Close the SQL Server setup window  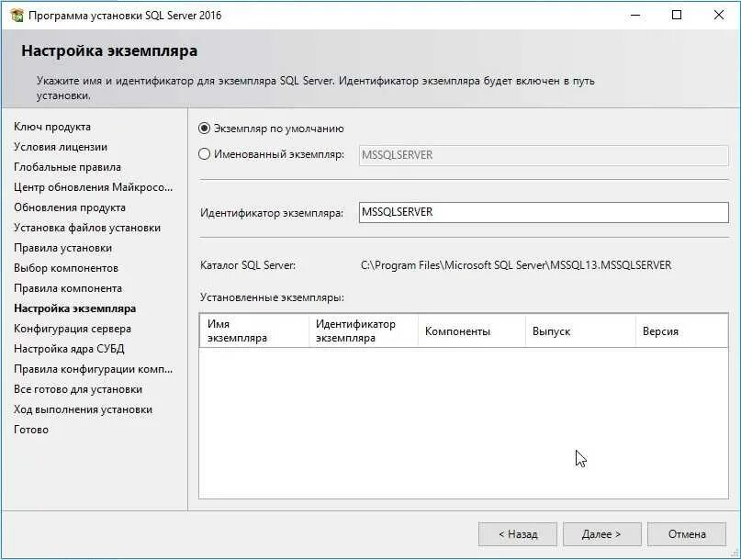click(718, 15)
